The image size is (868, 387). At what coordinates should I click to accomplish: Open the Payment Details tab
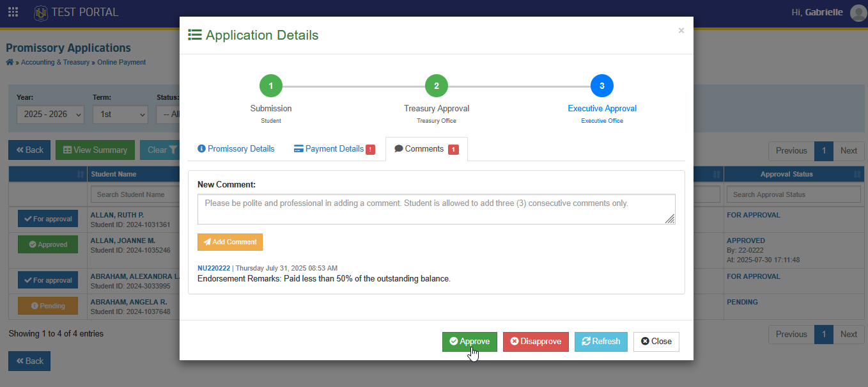coord(334,148)
